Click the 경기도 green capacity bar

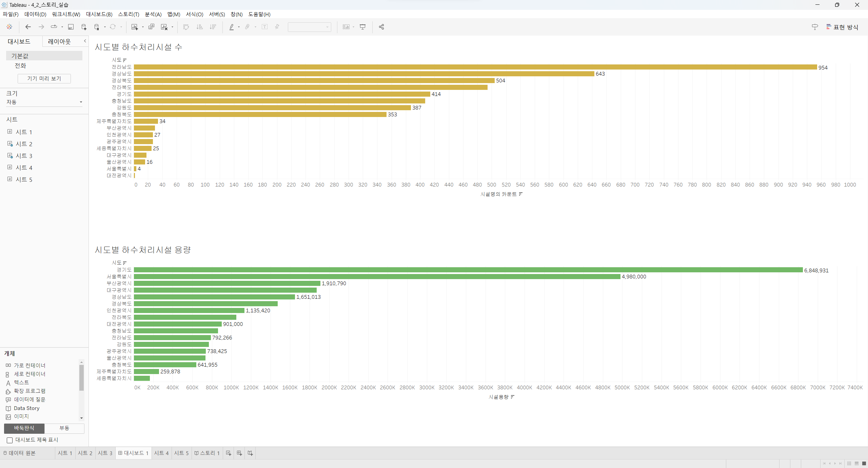pyautogui.click(x=468, y=270)
